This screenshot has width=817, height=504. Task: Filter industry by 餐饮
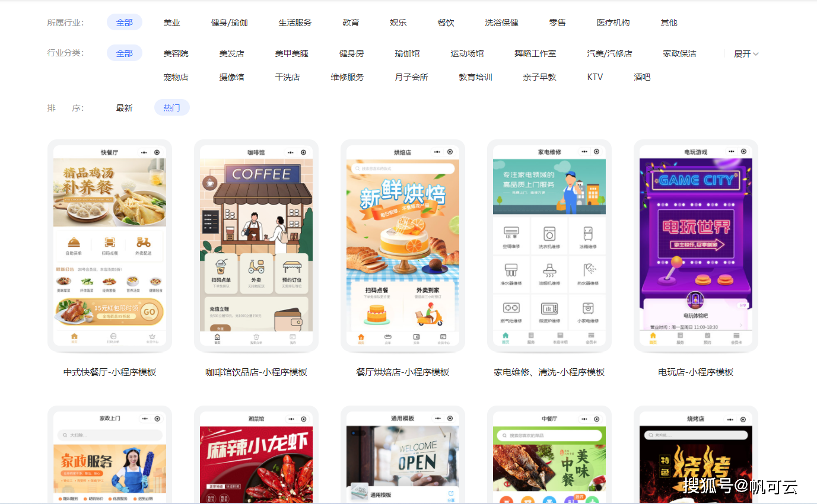(446, 23)
